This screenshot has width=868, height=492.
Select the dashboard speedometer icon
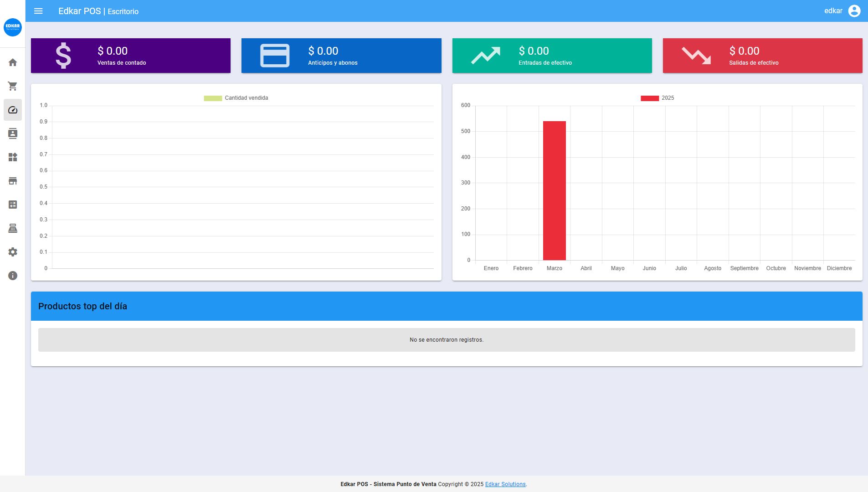13,110
